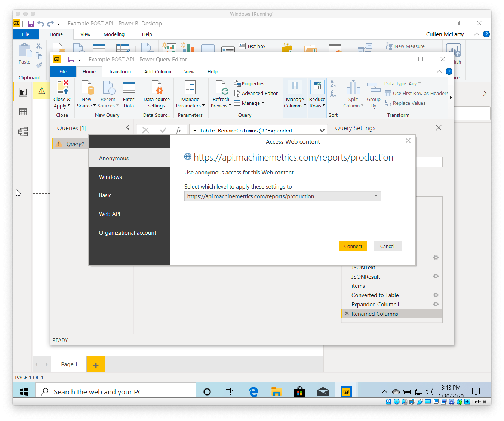Open query Properties
This screenshot has height=421, width=504.
pos(249,83)
